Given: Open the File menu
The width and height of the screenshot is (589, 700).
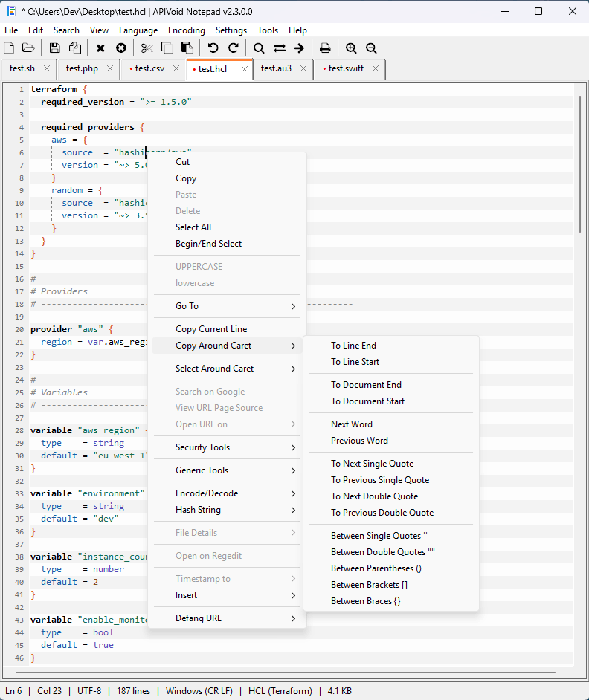Looking at the screenshot, I should tap(11, 30).
